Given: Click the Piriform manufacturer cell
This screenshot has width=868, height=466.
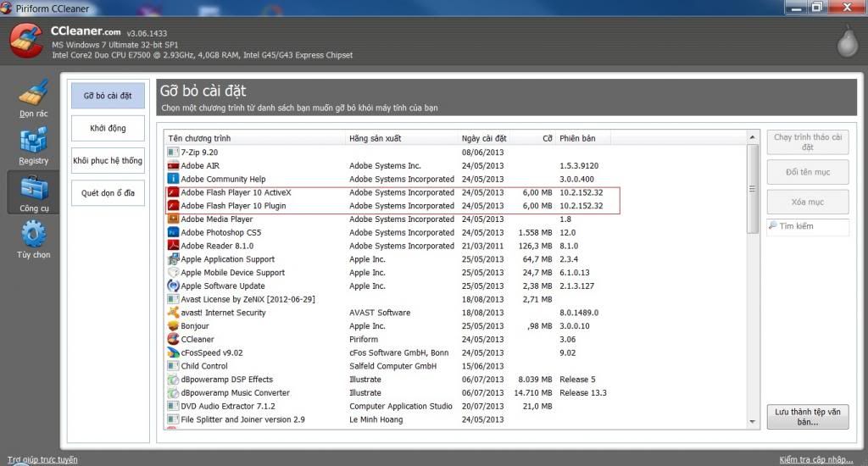Looking at the screenshot, I should (364, 339).
